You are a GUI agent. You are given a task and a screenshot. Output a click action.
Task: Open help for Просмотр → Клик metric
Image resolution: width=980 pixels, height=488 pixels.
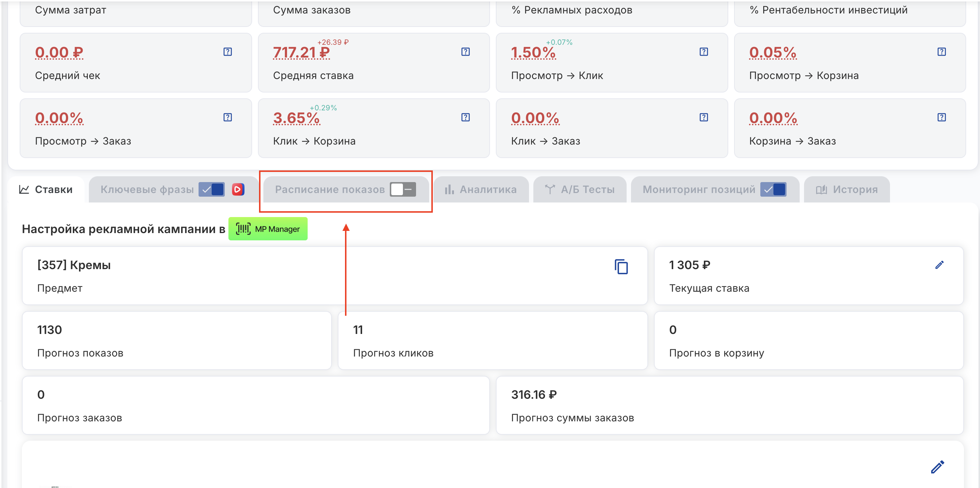click(x=703, y=52)
